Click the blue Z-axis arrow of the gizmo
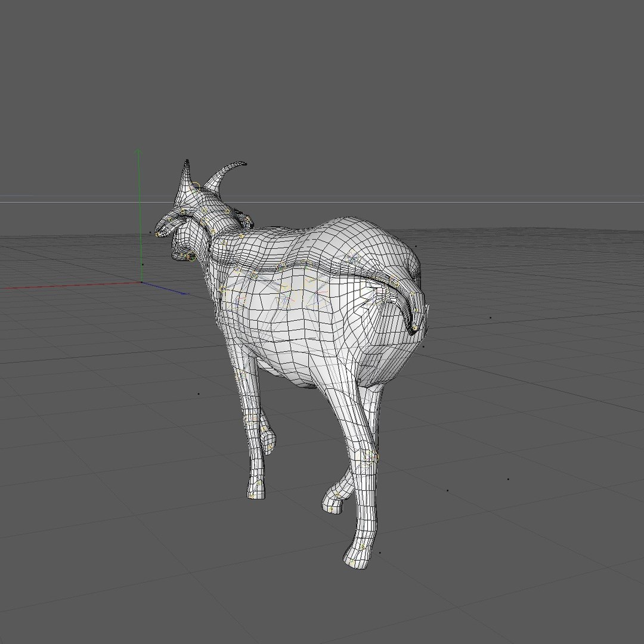The height and width of the screenshot is (644, 644). pos(165,288)
